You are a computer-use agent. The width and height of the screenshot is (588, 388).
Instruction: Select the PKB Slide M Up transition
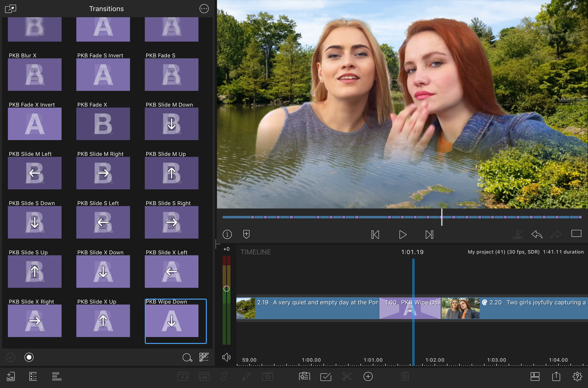pos(172,173)
